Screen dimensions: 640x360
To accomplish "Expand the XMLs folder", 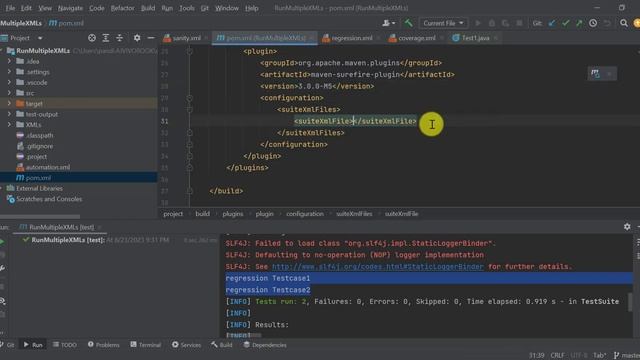I will tap(9, 124).
